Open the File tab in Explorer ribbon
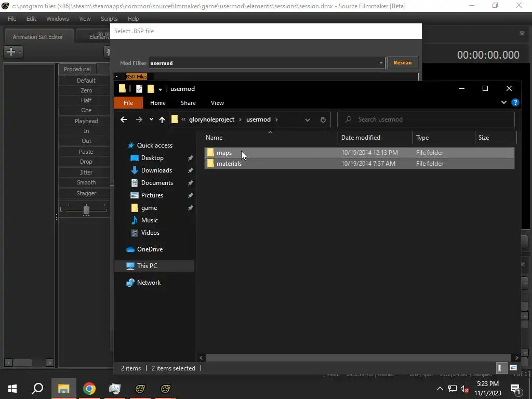This screenshot has width=532, height=399. pyautogui.click(x=128, y=103)
